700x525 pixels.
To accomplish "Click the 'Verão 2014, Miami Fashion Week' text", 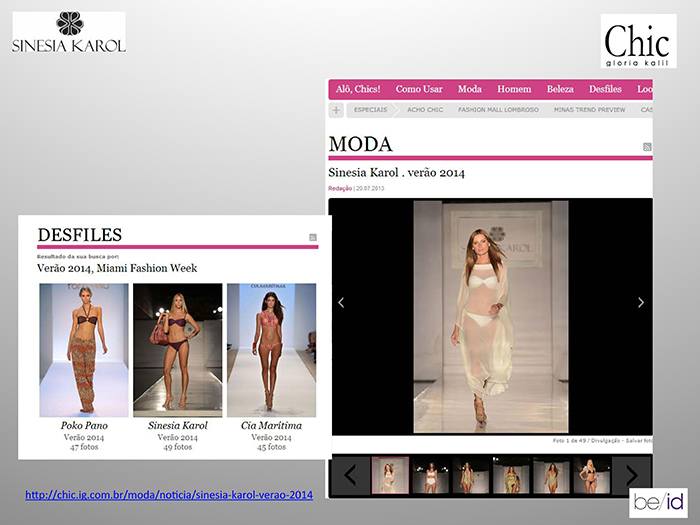I will [x=117, y=268].
